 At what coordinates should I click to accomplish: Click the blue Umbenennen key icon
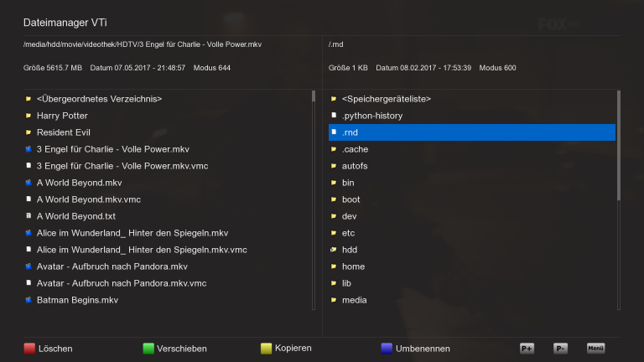[x=386, y=348]
